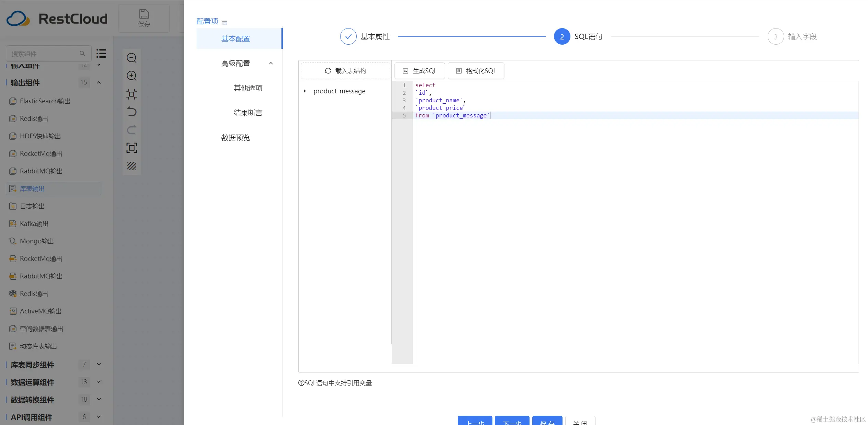This screenshot has width=868, height=425.
Task: Click the zoom out magnifier icon
Action: pyautogui.click(x=132, y=58)
